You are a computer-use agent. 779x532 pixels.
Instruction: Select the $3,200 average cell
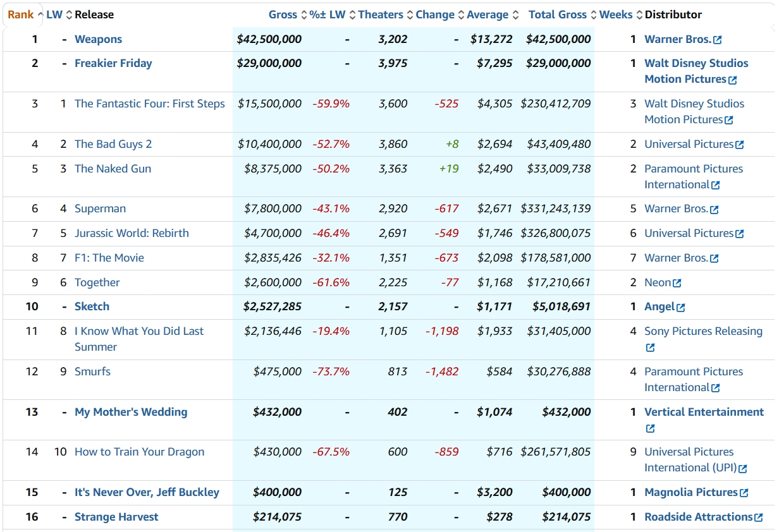pos(494,492)
